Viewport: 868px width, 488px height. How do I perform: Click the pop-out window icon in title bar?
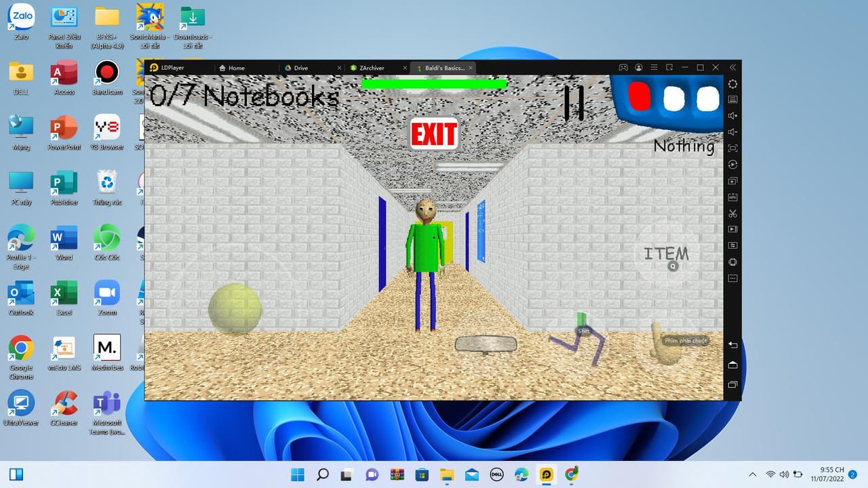coord(669,68)
